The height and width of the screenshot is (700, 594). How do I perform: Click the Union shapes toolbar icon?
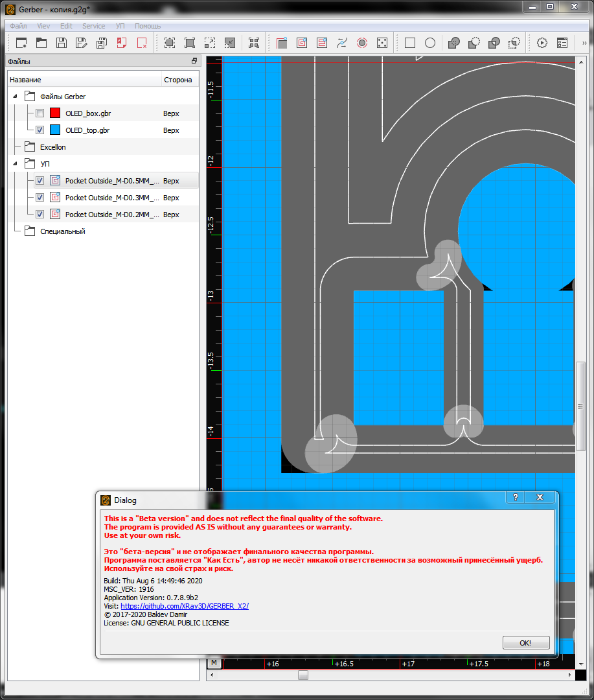(x=454, y=43)
